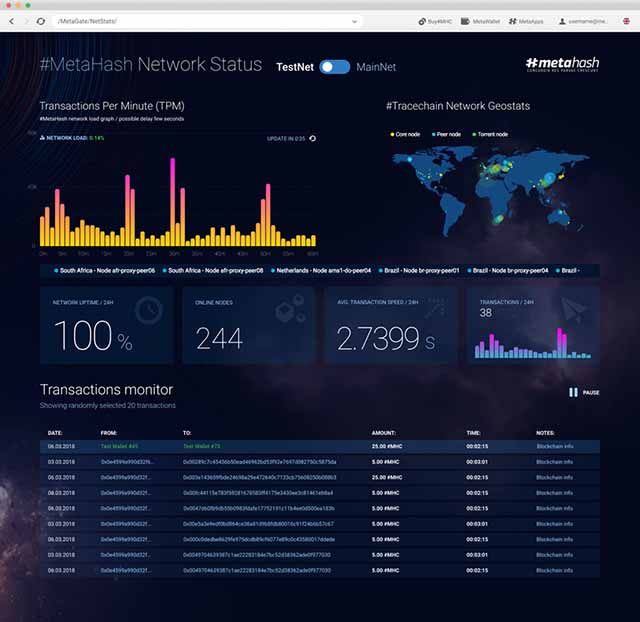
Task: Click the TIME column header
Action: (473, 433)
